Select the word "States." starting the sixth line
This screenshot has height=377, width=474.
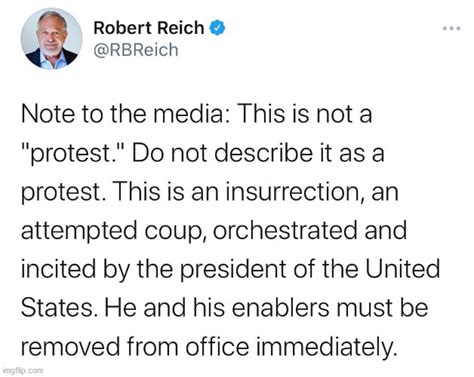coord(58,308)
